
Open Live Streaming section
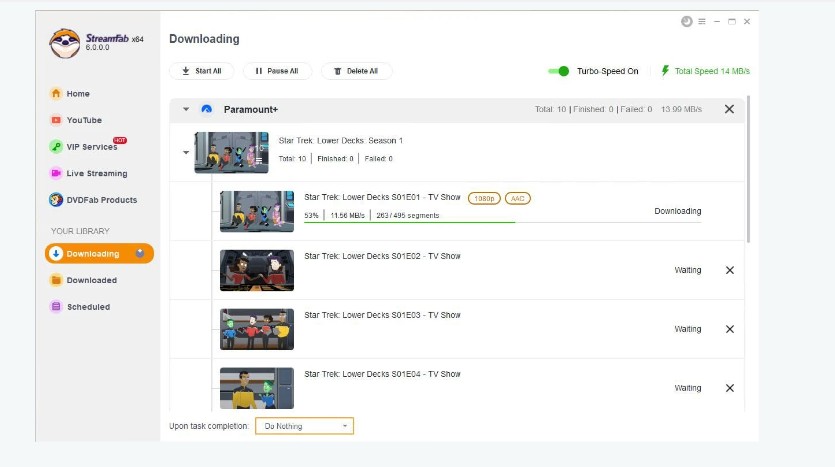(x=88, y=173)
